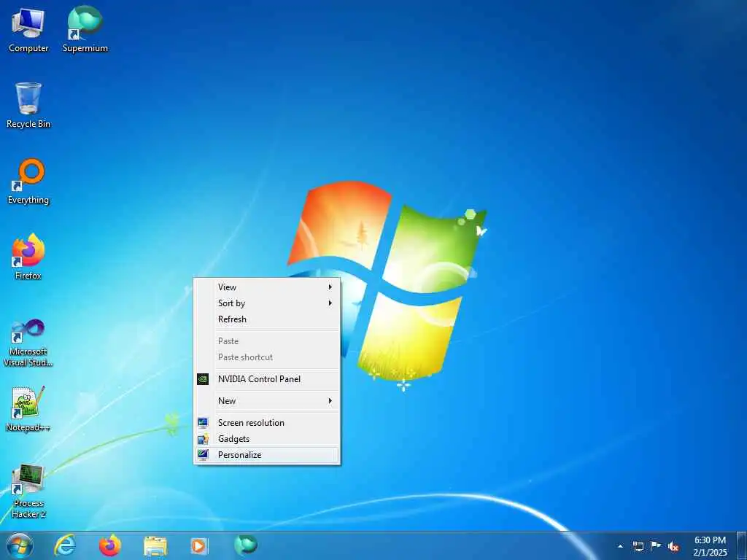Open Windows Media Player from taskbar

point(199,546)
